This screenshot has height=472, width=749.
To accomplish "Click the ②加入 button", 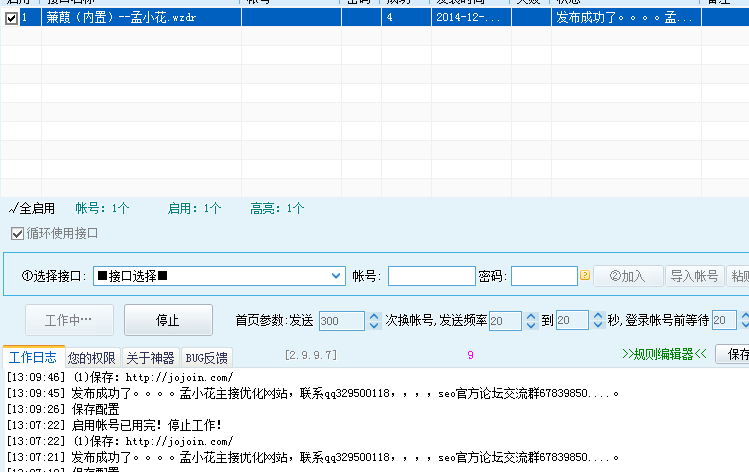I will coord(628,276).
